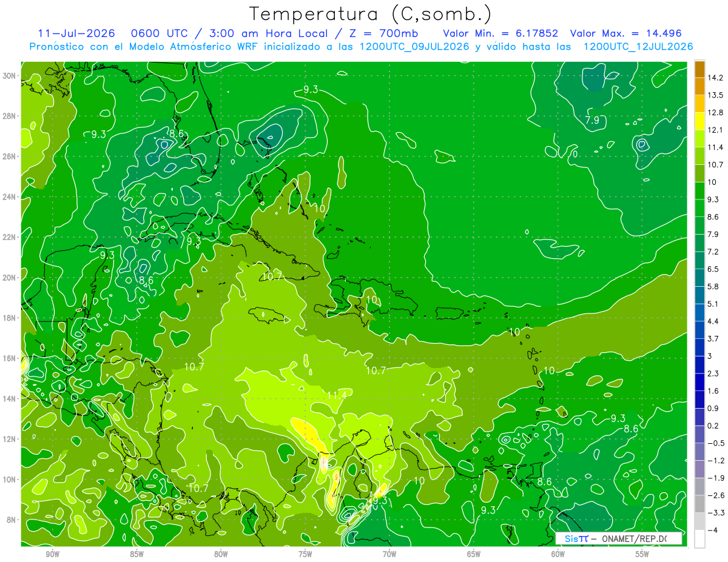Viewport: 728px width, 562px height.
Task: Click the '85W' longitude axis label
Action: point(136,554)
